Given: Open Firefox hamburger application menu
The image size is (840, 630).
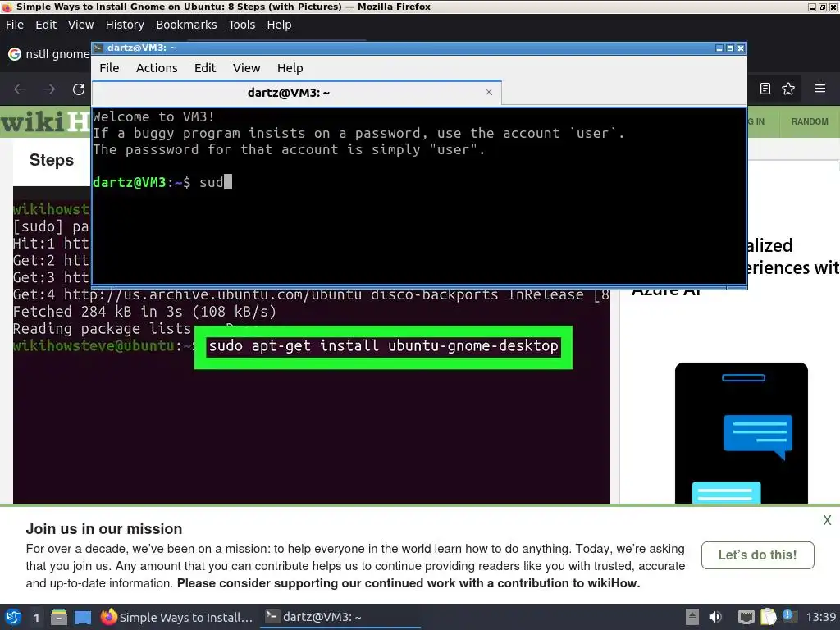Looking at the screenshot, I should [820, 89].
